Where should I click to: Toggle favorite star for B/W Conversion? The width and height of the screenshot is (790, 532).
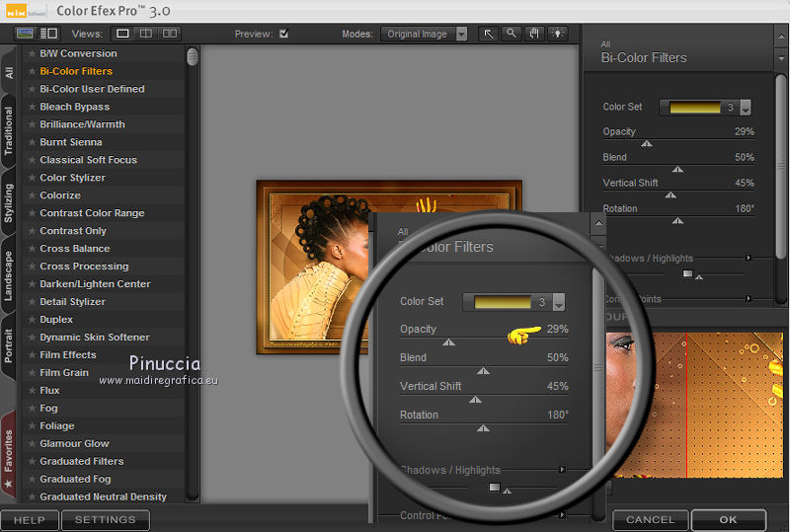tap(32, 53)
